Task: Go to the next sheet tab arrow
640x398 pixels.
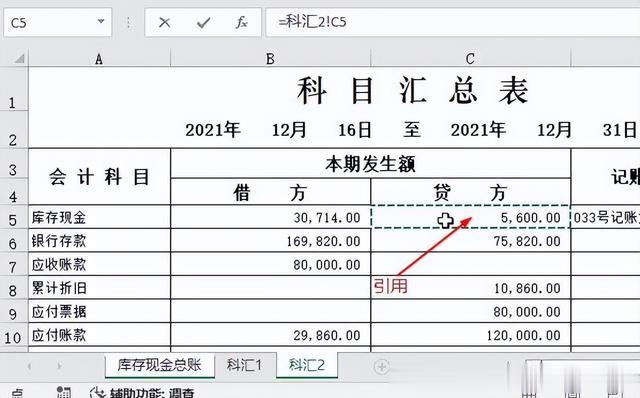Action: click(x=60, y=366)
